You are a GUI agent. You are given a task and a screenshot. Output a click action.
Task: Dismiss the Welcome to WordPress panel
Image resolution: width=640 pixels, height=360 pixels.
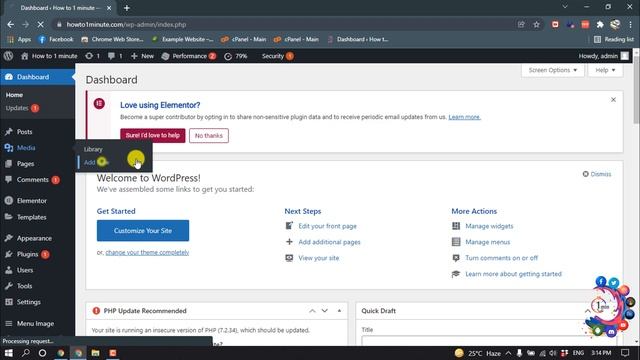[597, 174]
